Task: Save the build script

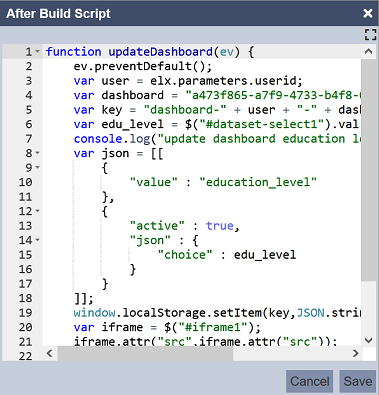Action: pos(358,381)
